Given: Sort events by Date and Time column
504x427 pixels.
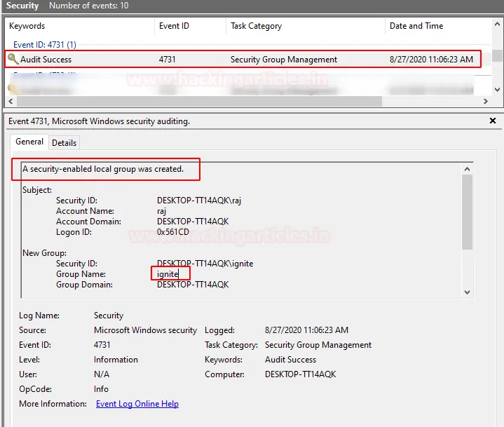Looking at the screenshot, I should 416,26.
